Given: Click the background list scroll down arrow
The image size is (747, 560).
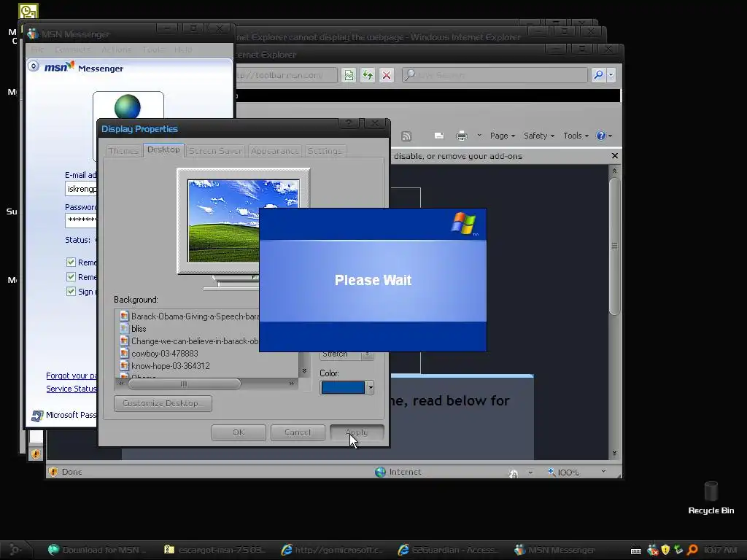Looking at the screenshot, I should coord(304,370).
